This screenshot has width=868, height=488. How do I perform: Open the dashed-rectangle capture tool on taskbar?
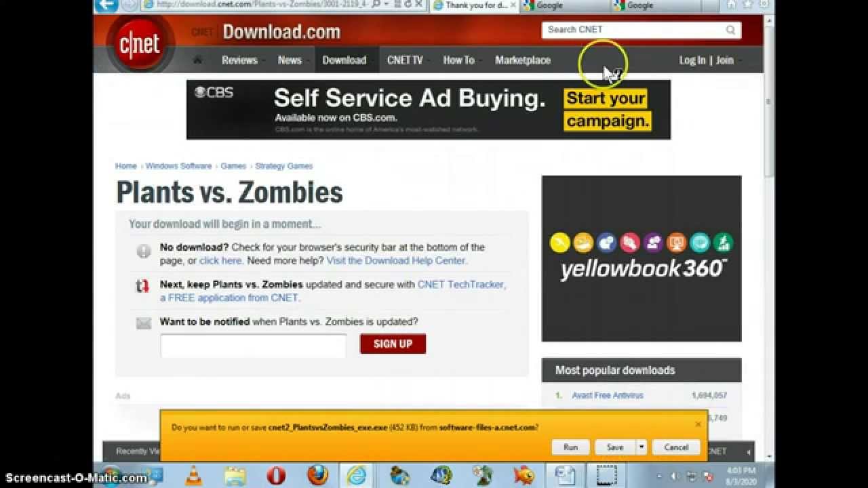[x=606, y=476]
